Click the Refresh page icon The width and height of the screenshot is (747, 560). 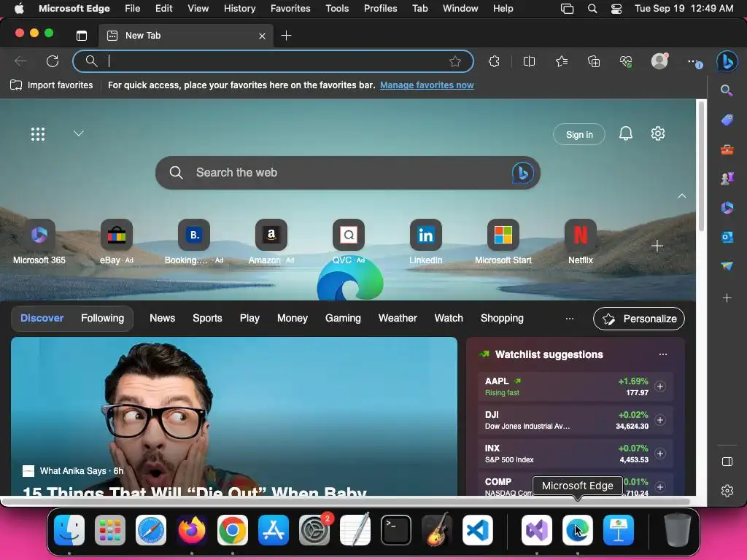coord(53,61)
